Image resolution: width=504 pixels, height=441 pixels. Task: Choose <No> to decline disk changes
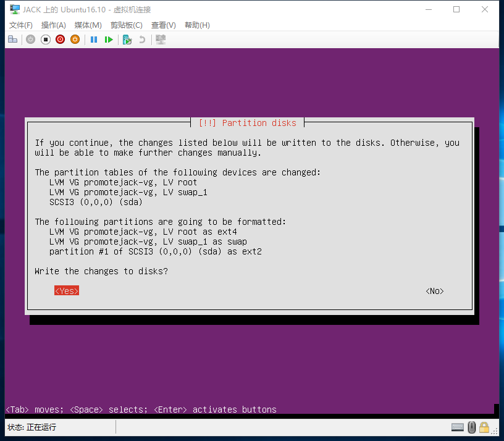[x=435, y=291]
